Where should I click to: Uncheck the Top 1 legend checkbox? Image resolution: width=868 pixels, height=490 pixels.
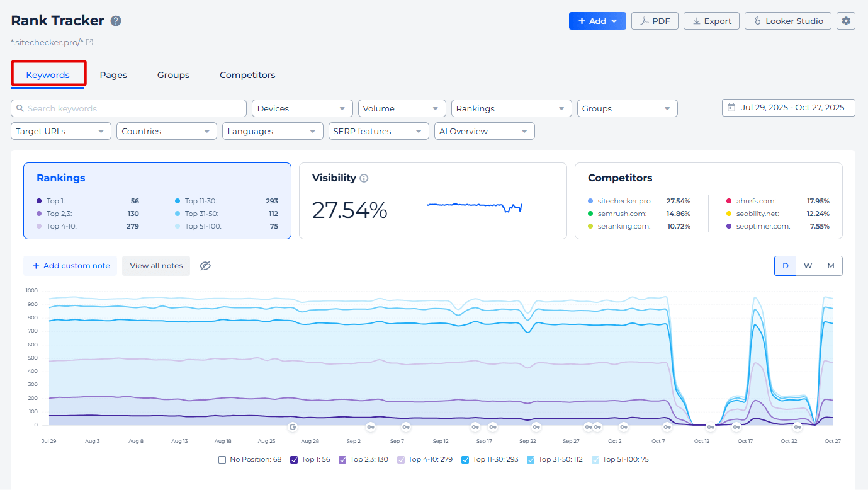click(294, 460)
